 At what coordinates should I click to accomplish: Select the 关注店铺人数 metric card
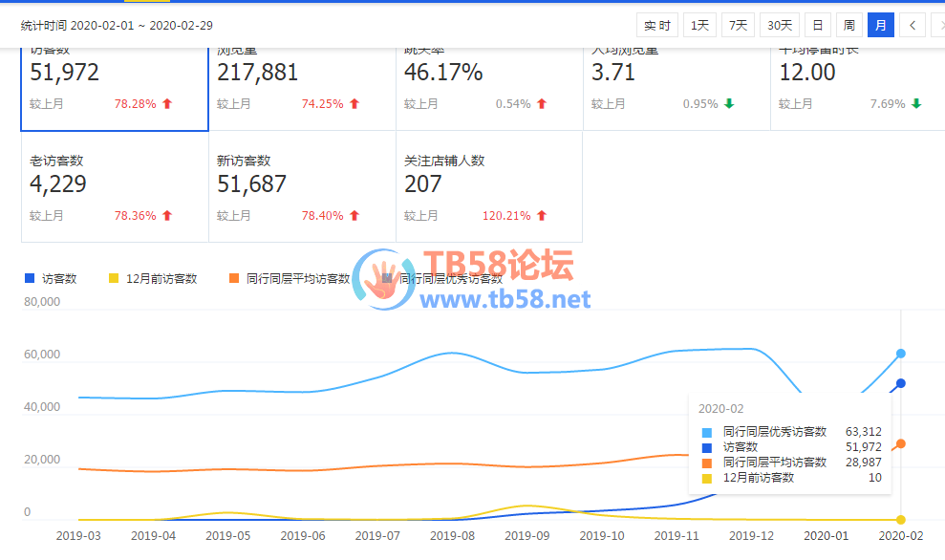pos(488,187)
